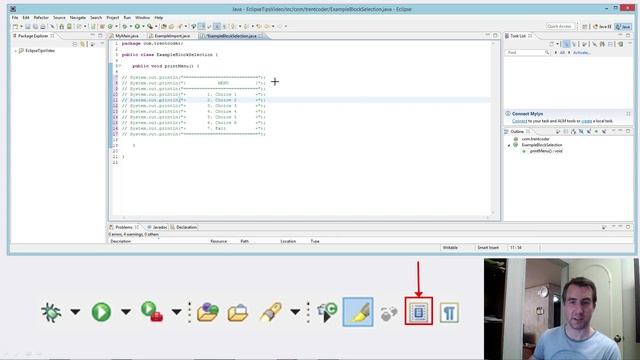Minimize the Package Explorer view

[93, 36]
